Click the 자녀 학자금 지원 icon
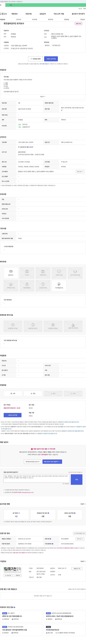86x644 pixels. tap(75, 273)
